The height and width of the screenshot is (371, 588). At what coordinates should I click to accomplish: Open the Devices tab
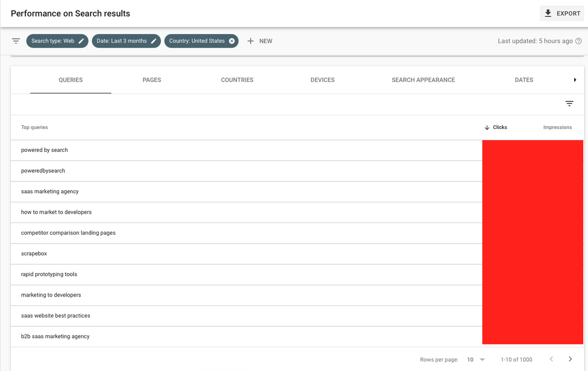(x=322, y=80)
